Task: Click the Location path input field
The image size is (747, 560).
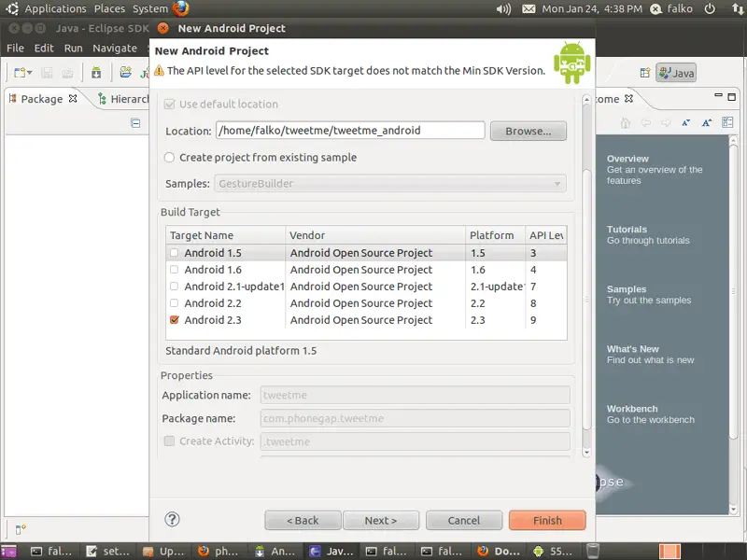Action: click(350, 131)
